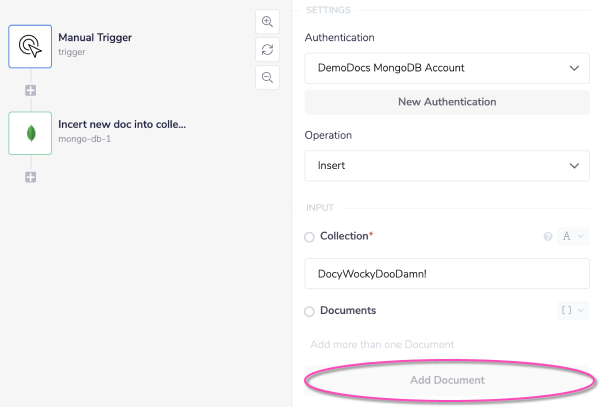Select the Incert new doc step label
600x407 pixels.
tap(122, 125)
